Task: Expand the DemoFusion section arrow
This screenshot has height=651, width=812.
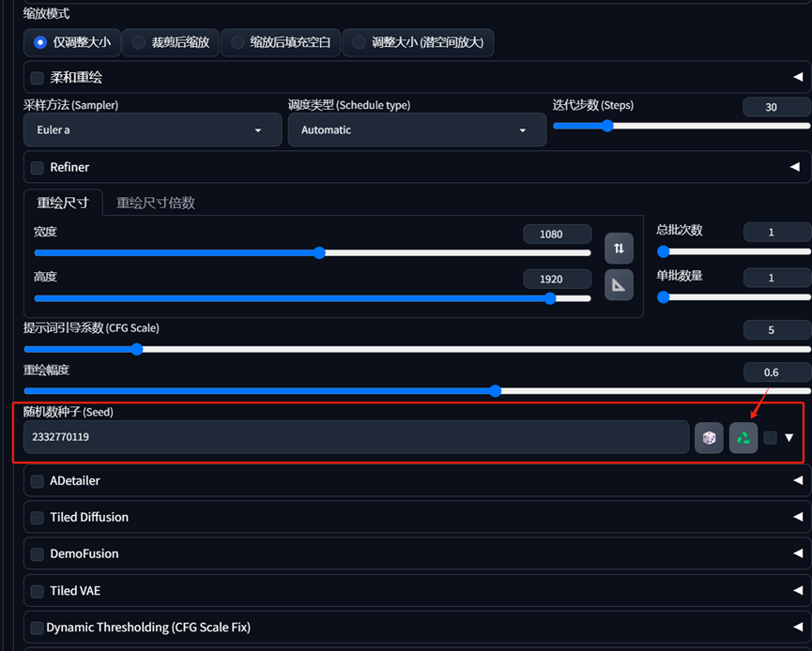Action: (797, 553)
